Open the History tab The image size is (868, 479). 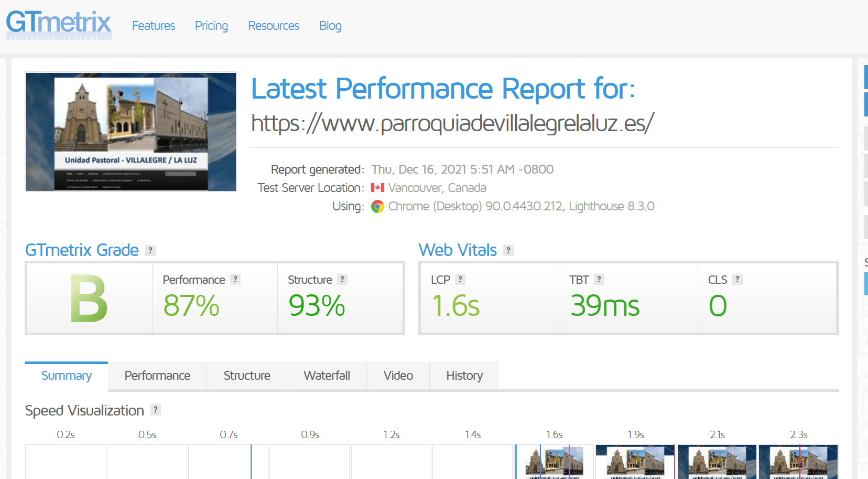[464, 376]
